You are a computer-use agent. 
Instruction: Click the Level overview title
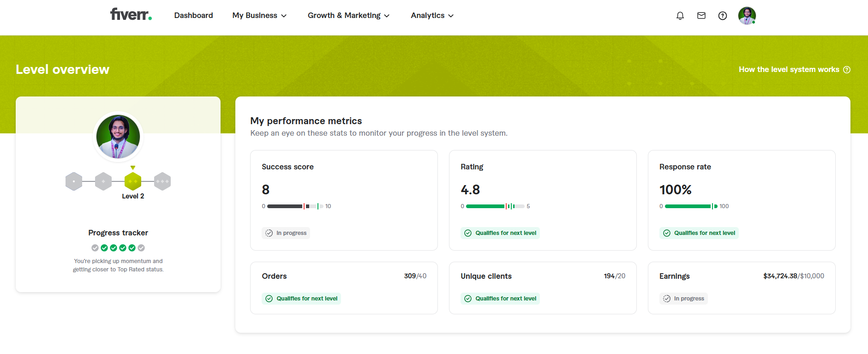coord(62,69)
